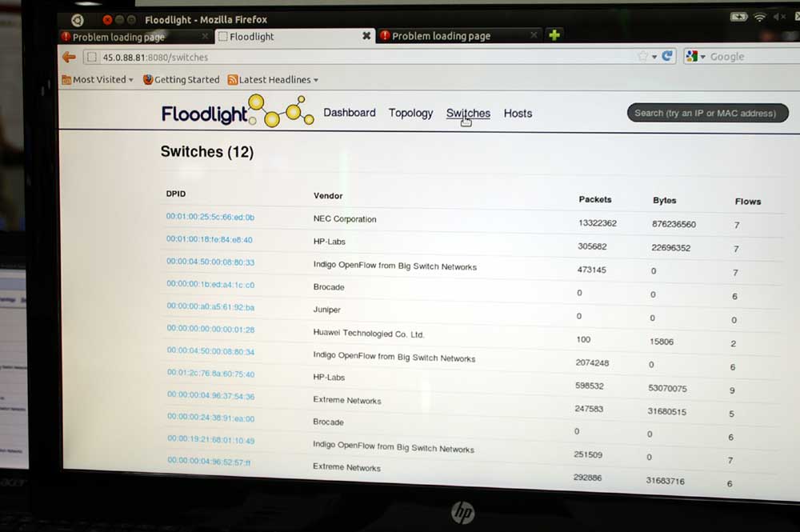Click the Floodlight logo

pos(238,110)
